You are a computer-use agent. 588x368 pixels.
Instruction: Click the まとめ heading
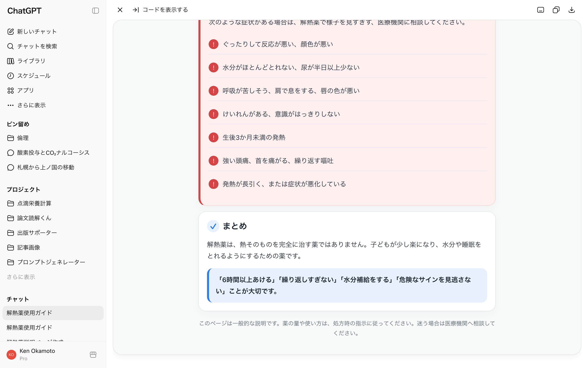235,226
